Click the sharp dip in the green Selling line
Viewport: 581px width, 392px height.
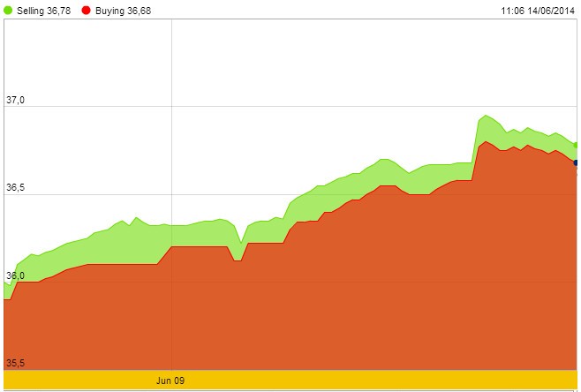pos(240,242)
